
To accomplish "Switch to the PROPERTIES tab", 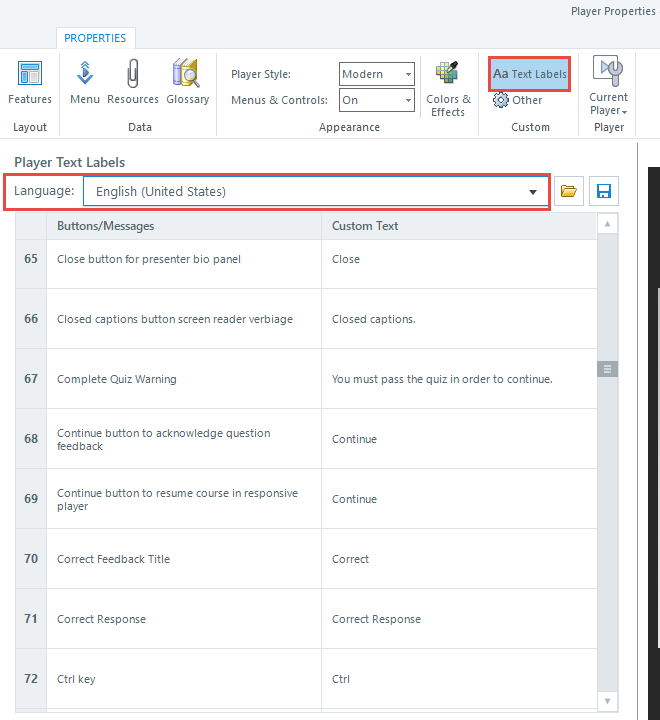I will (x=95, y=38).
